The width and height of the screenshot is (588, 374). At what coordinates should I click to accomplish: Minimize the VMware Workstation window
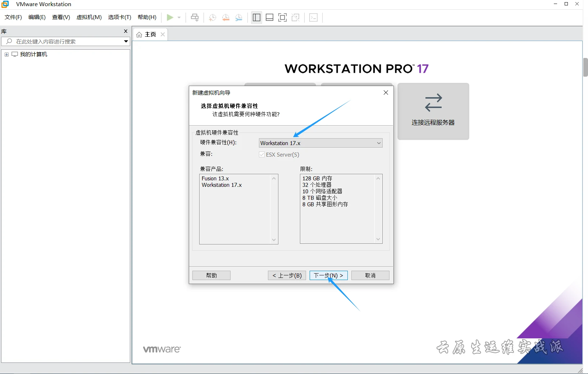(x=556, y=4)
